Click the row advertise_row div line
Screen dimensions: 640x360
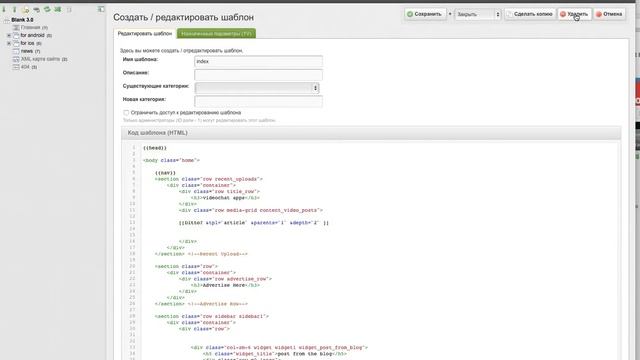pyautogui.click(x=225, y=279)
